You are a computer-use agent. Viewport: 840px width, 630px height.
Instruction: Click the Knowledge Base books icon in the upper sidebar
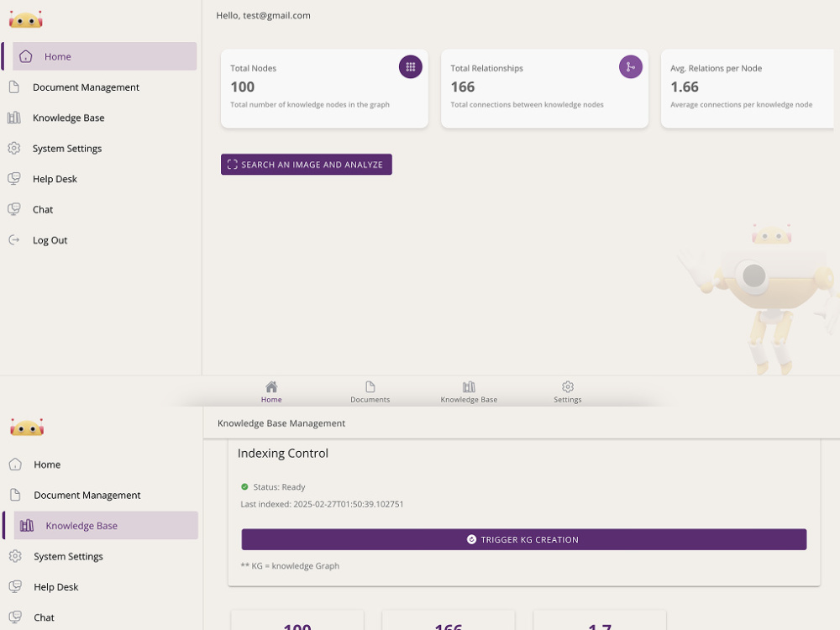14,118
